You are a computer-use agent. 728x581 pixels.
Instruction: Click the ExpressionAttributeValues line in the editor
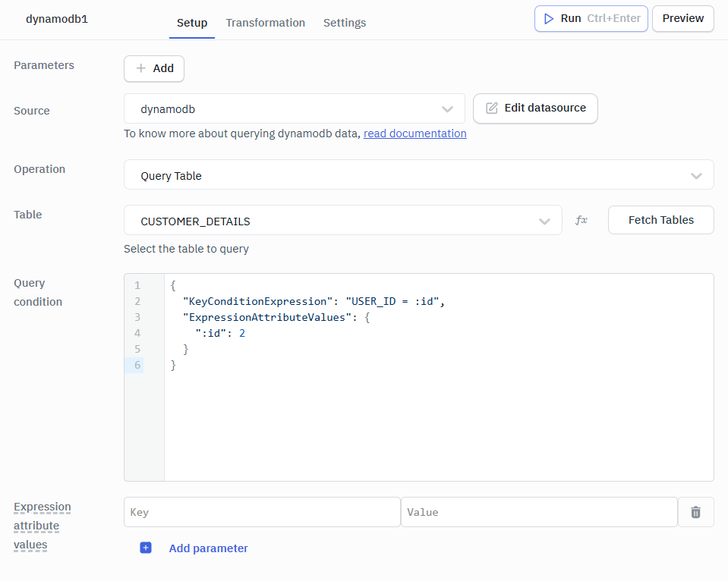tap(276, 317)
